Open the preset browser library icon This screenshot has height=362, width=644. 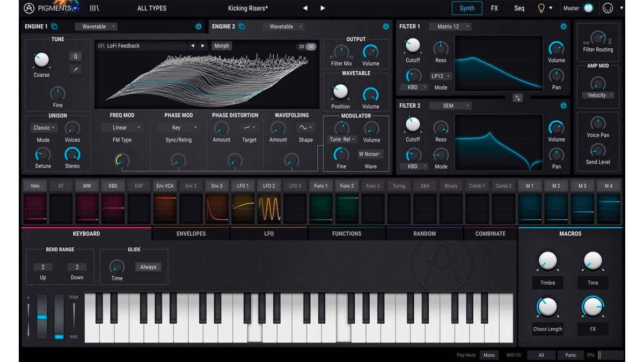pyautogui.click(x=94, y=8)
